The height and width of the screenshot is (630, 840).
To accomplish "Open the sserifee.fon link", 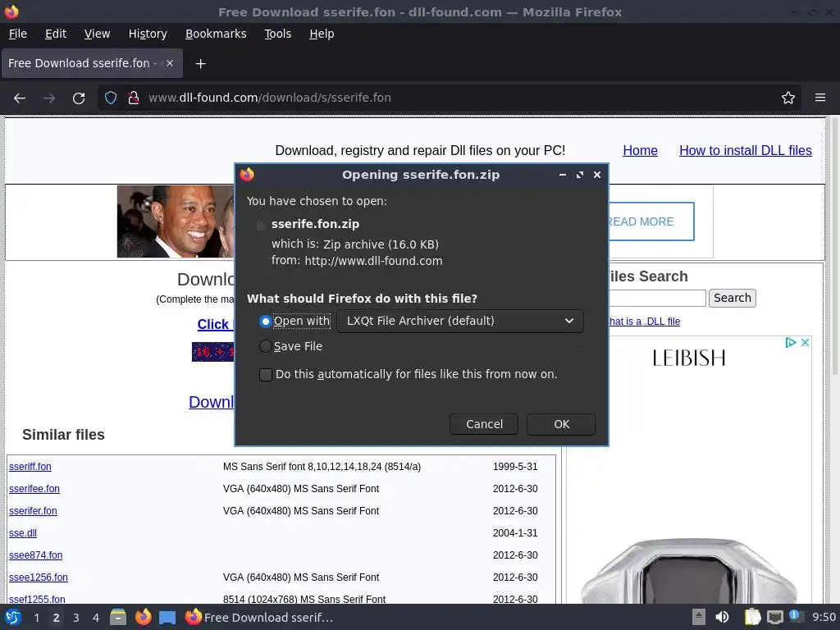I will (x=34, y=489).
